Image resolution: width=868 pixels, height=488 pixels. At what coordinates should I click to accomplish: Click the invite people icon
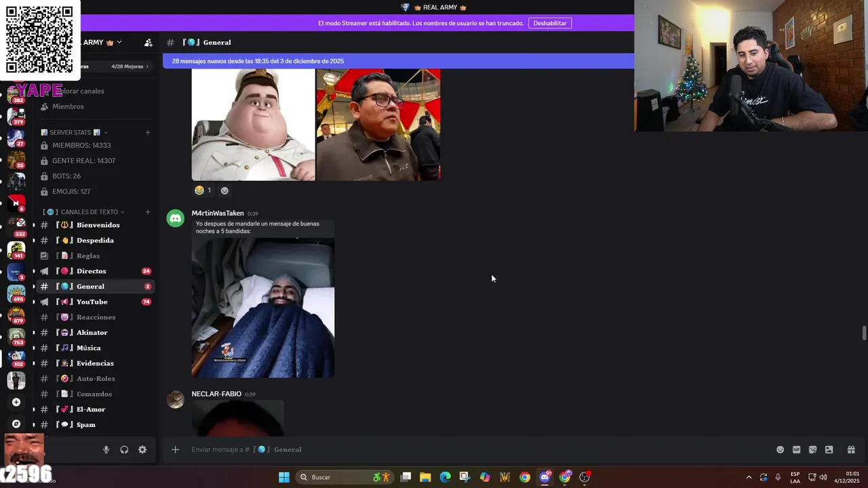click(149, 42)
